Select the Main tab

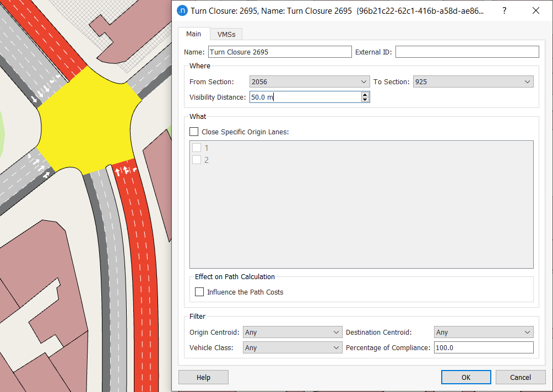pyautogui.click(x=193, y=34)
